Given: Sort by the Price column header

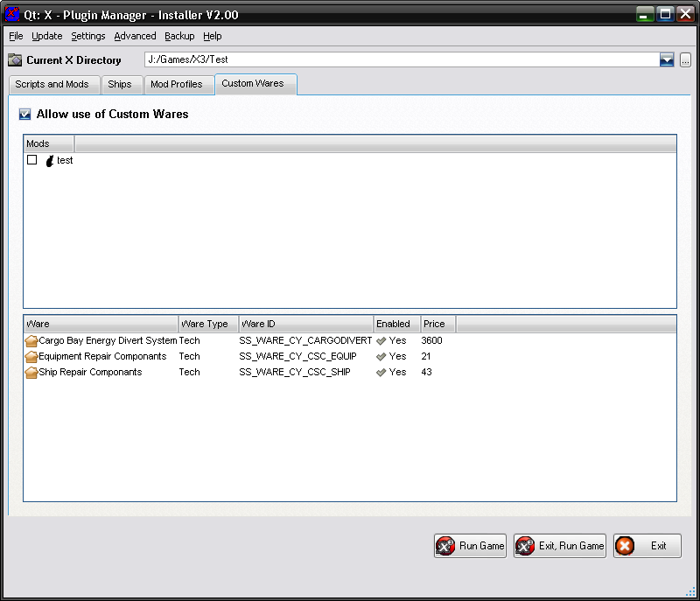Looking at the screenshot, I should click(x=438, y=324).
